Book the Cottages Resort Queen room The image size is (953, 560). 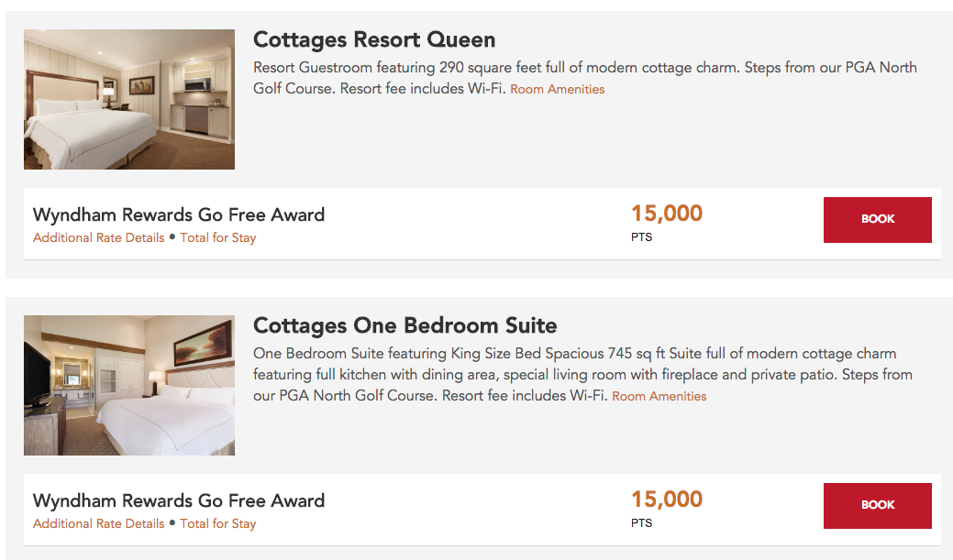(877, 220)
